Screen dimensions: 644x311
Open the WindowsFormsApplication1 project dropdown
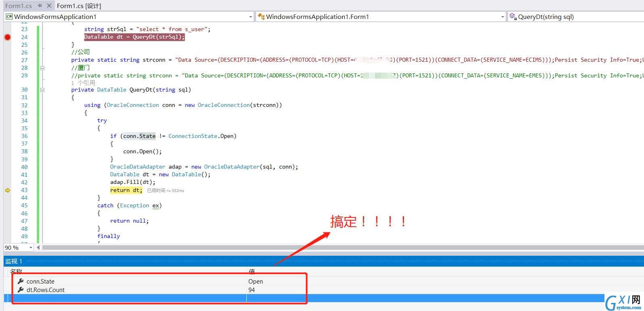pos(250,17)
